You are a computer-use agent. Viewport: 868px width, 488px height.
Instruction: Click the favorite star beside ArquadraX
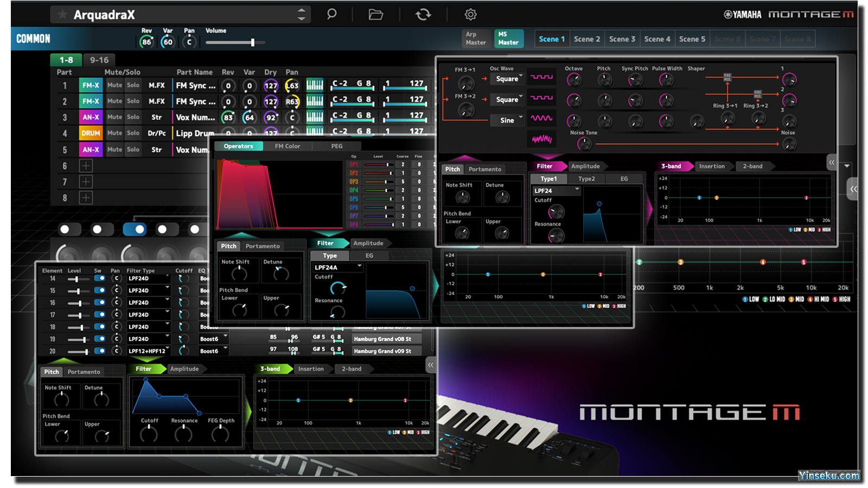click(62, 15)
